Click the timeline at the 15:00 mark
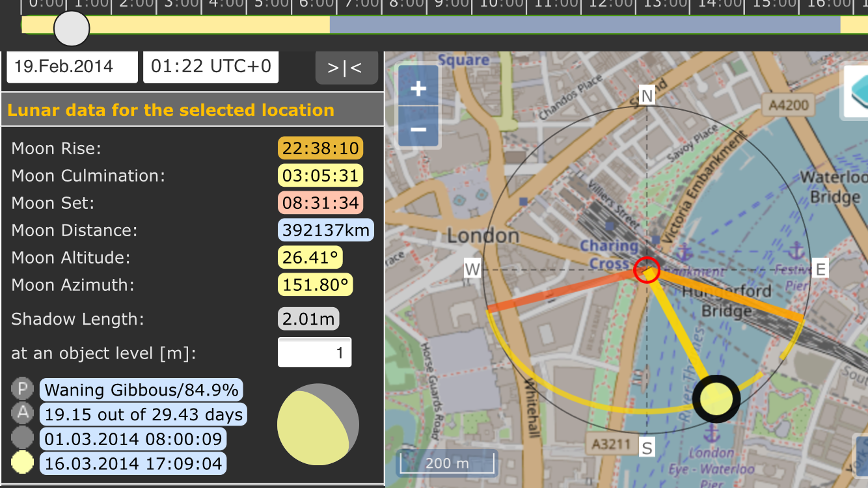The height and width of the screenshot is (488, 868). (x=774, y=5)
